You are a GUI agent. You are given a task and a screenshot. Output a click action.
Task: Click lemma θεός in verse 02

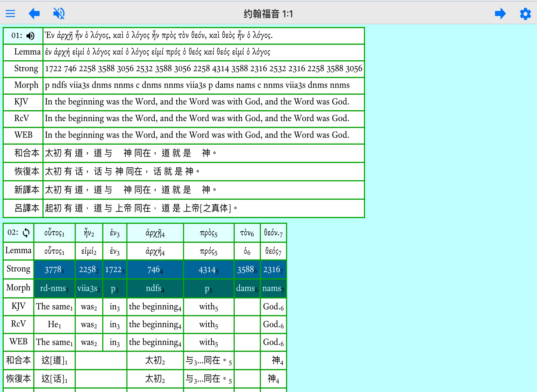(273, 251)
